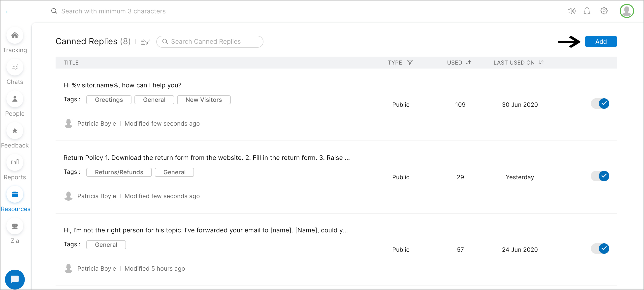Focus the Search Canned Replies field
The height and width of the screenshot is (290, 644).
pyautogui.click(x=210, y=42)
